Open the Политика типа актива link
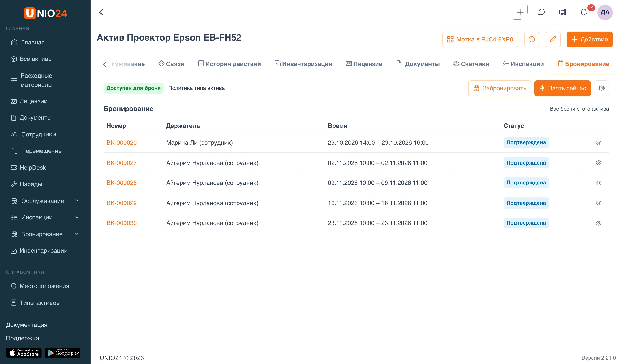This screenshot has width=622, height=364. (197, 88)
